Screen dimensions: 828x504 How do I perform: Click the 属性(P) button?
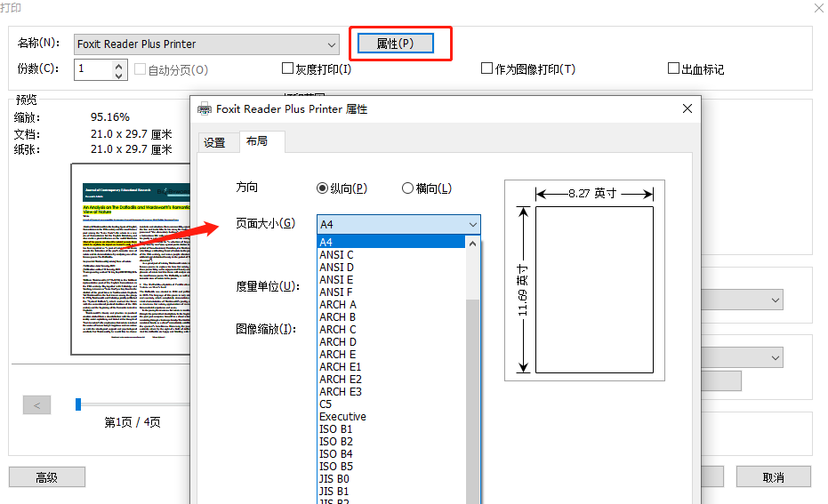point(395,44)
